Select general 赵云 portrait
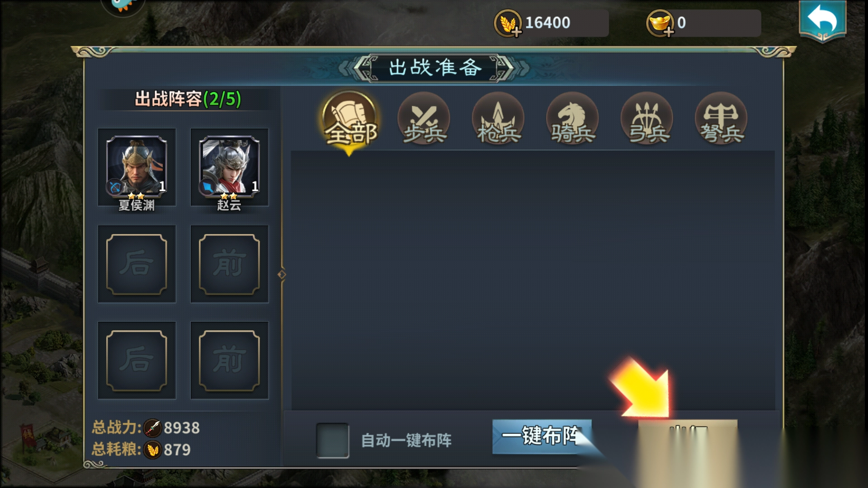This screenshot has height=488, width=868. (229, 167)
